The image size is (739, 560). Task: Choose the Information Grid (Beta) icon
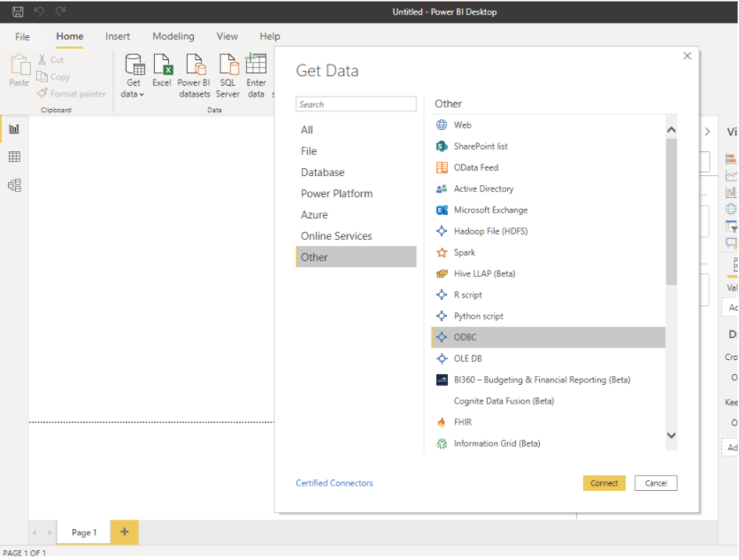pyautogui.click(x=442, y=443)
